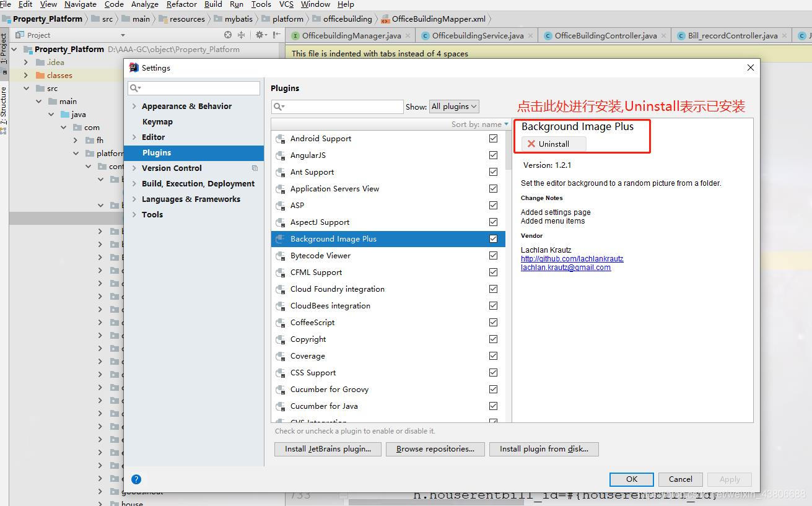Click Uninstall for Background Image Plus

pyautogui.click(x=554, y=144)
